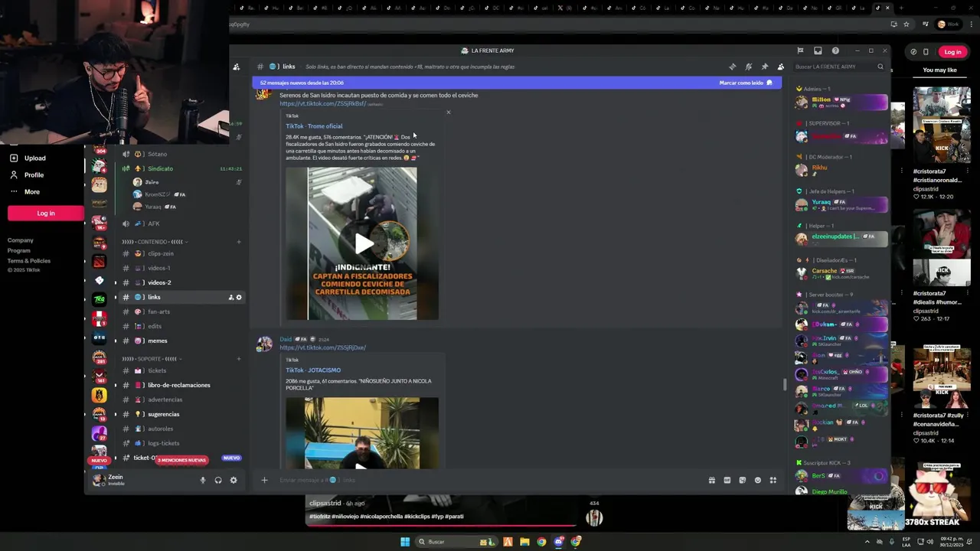This screenshot has height=551, width=980.
Task: Open the sugerencias channel
Action: click(x=182, y=414)
